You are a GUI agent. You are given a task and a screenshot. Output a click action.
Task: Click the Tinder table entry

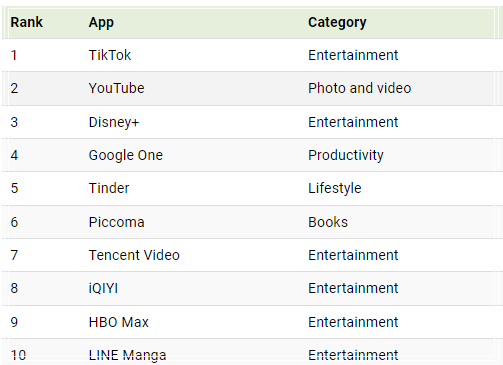click(109, 188)
